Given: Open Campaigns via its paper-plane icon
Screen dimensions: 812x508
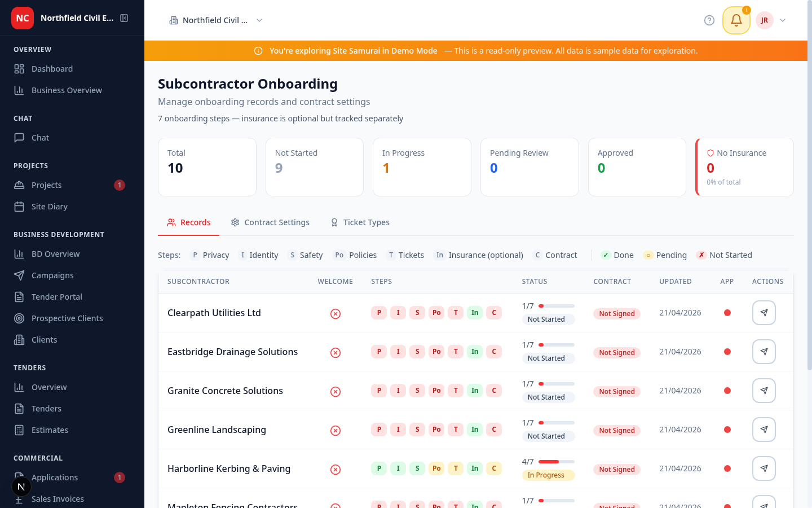Looking at the screenshot, I should click(x=20, y=275).
